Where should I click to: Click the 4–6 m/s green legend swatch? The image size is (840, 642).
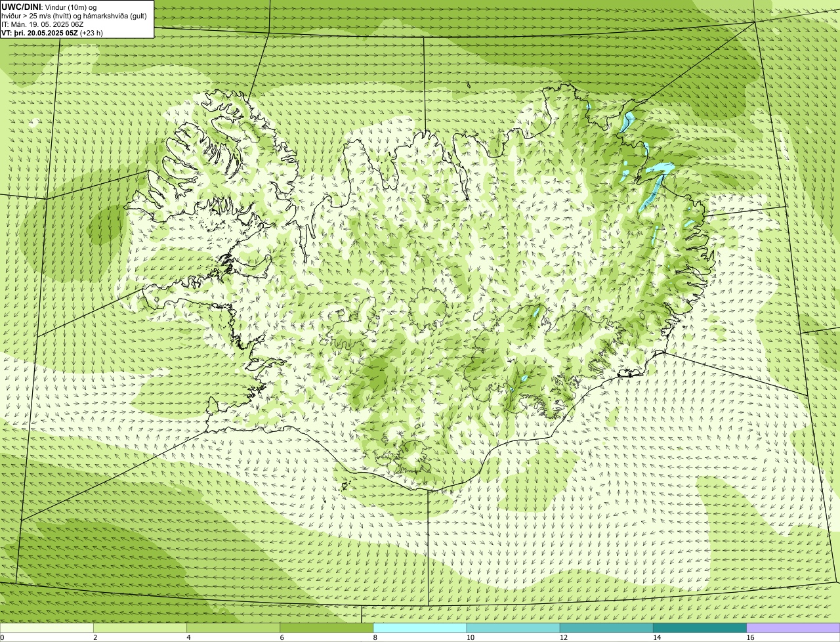coord(233,628)
